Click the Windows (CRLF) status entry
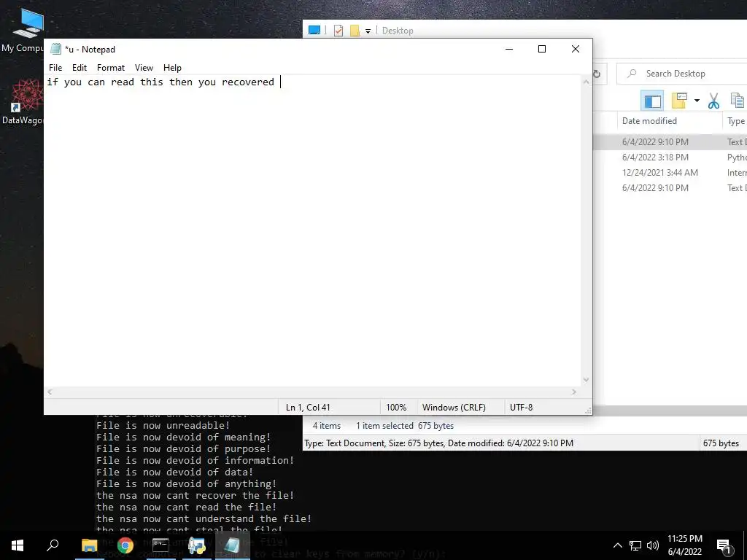The image size is (747, 560). (x=454, y=408)
